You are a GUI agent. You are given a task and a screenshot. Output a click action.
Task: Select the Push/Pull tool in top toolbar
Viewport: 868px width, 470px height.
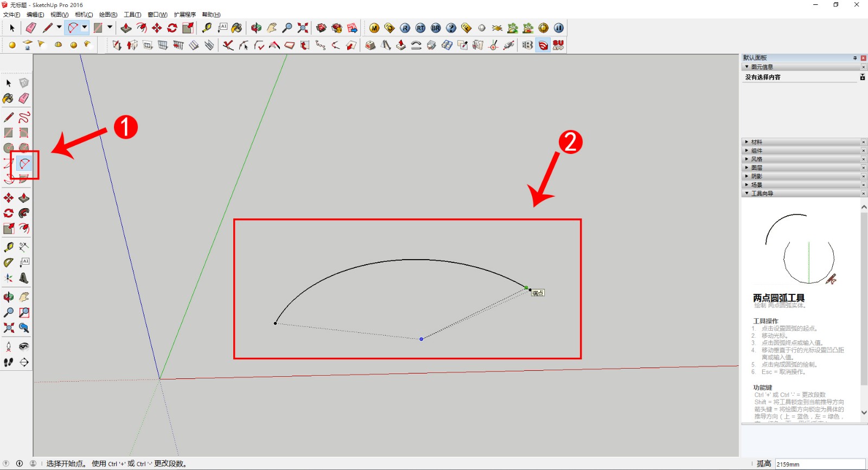tap(126, 28)
